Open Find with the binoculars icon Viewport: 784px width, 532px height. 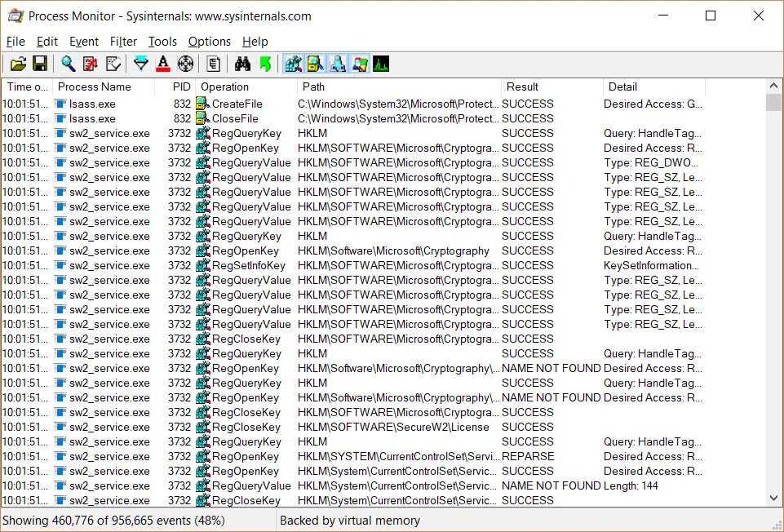click(x=242, y=64)
